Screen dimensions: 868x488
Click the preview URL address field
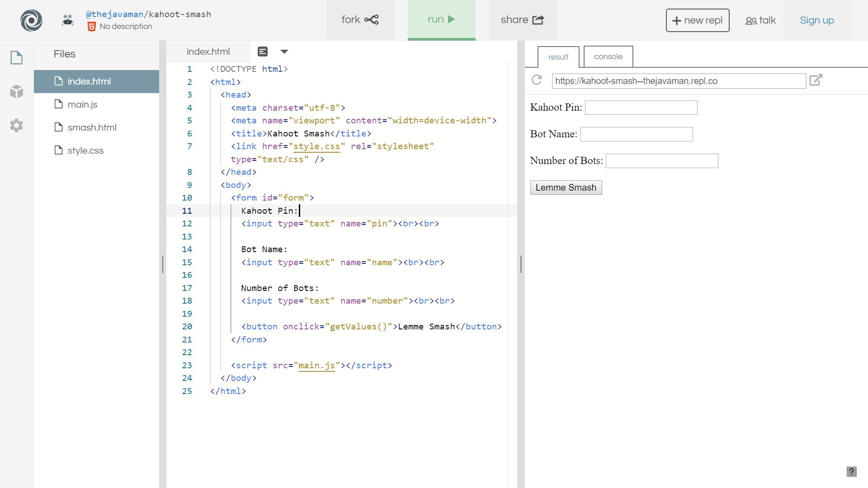pos(679,81)
